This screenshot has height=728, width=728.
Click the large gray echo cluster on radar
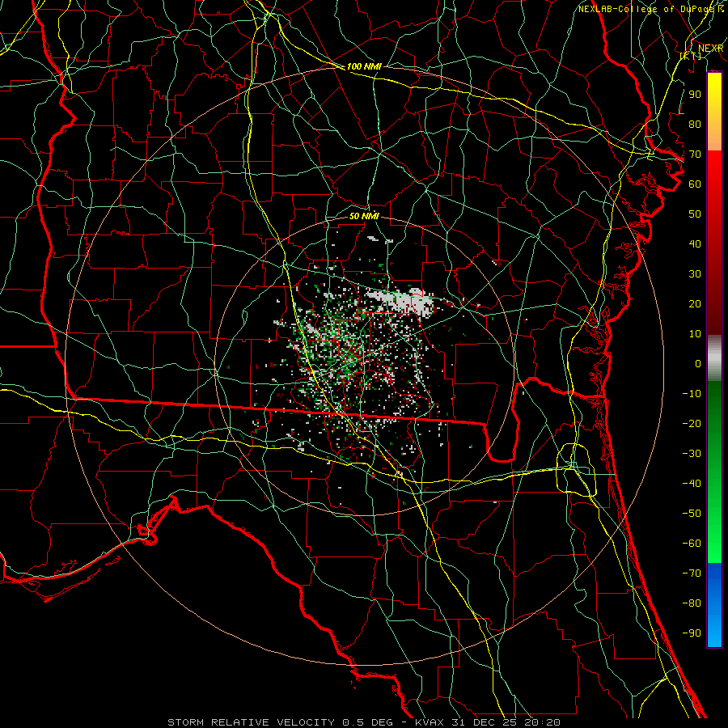[403, 301]
